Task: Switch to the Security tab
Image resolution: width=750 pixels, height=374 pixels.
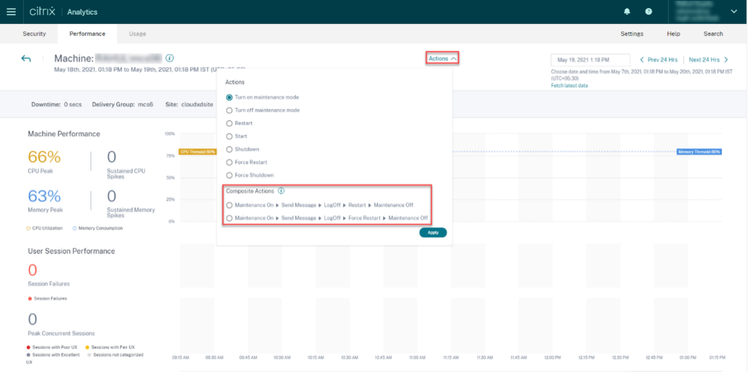Action: (34, 34)
